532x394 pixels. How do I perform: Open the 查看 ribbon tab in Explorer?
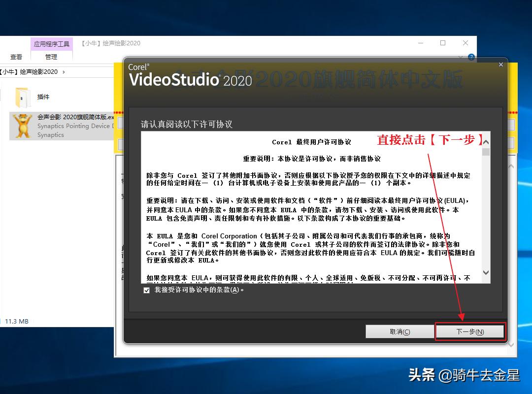point(16,57)
